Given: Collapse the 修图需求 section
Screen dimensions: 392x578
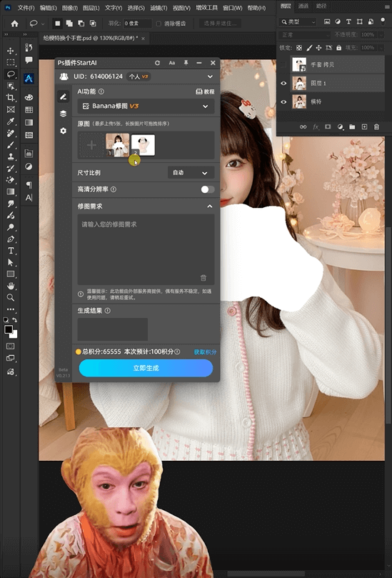Looking at the screenshot, I should (x=210, y=206).
